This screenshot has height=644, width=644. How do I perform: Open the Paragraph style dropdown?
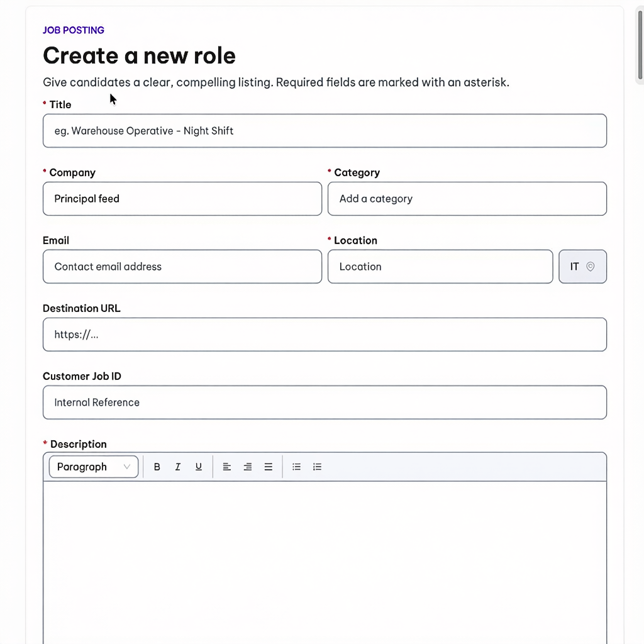coord(94,467)
